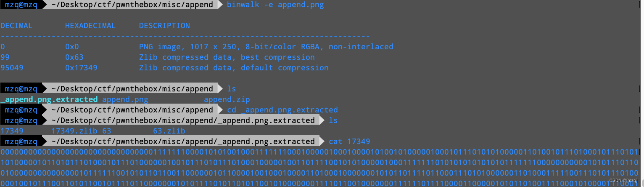Click the 0x17349 hexadecimal value

(81, 68)
